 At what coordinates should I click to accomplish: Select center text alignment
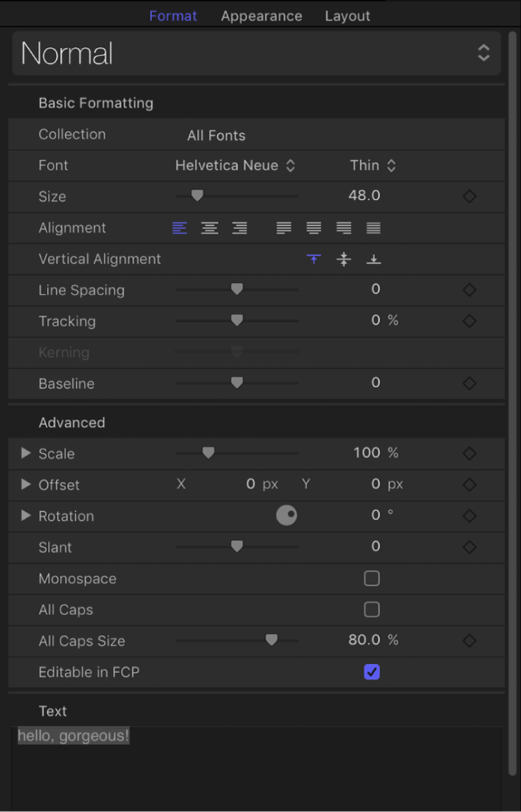pos(209,228)
